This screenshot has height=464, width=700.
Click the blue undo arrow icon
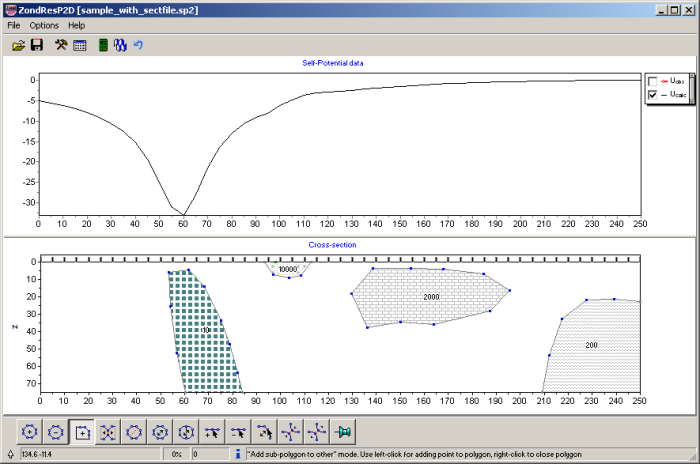pyautogui.click(x=138, y=45)
